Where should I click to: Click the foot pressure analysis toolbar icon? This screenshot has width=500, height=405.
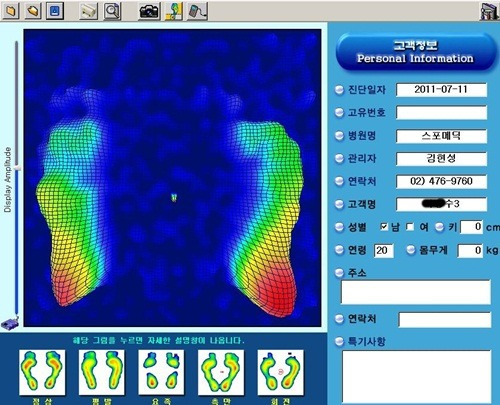(174, 11)
